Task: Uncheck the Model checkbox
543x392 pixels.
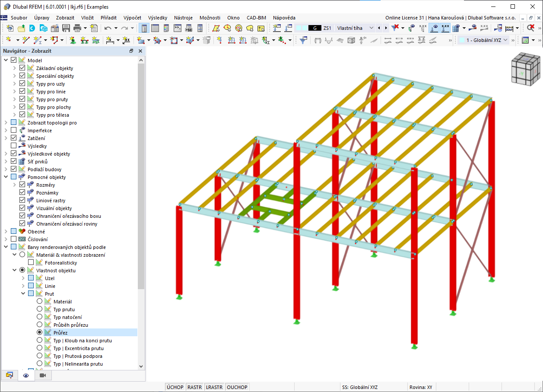Action: pos(14,61)
